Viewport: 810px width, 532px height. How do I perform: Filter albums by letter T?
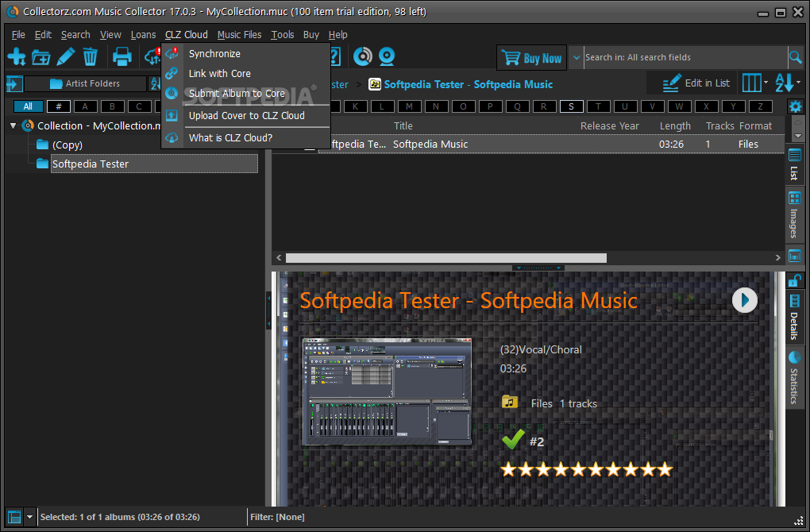pos(598,106)
